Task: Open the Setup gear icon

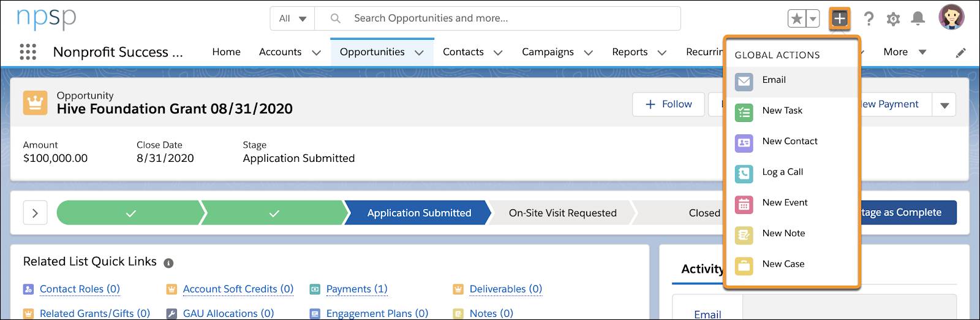Action: point(893,19)
